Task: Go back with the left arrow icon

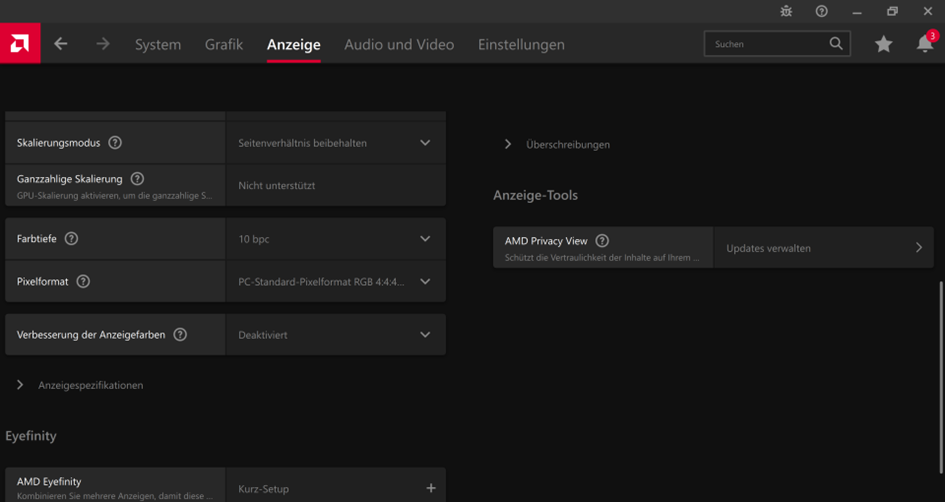Action: (61, 43)
